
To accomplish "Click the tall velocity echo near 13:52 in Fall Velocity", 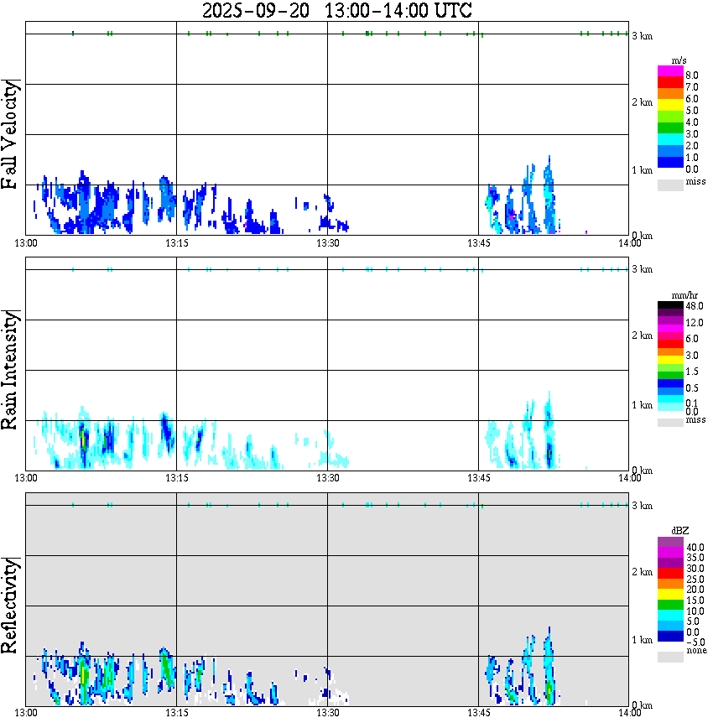I will coord(549,195).
